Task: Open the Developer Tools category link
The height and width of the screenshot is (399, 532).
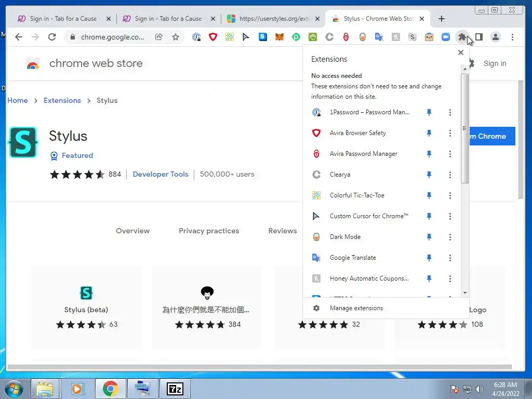Action: click(161, 174)
